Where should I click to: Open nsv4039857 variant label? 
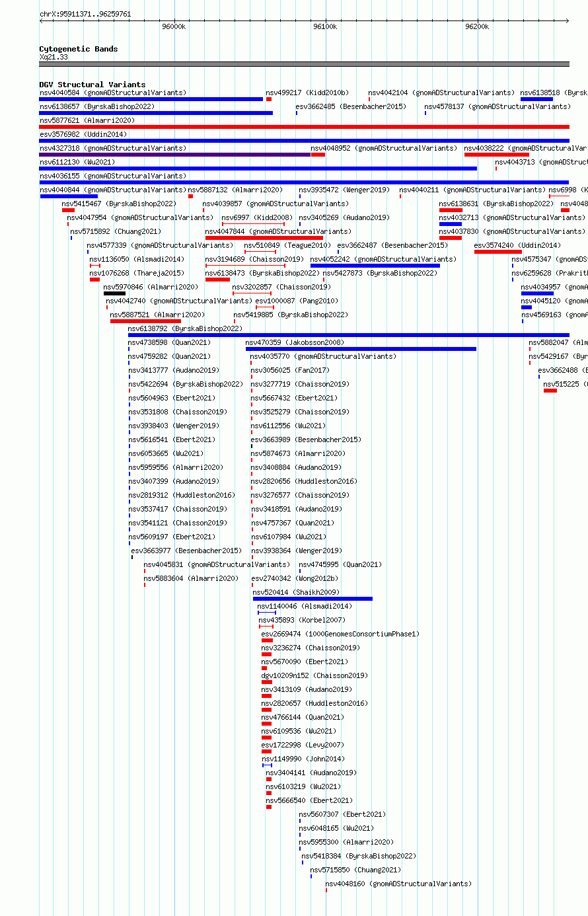(276, 204)
